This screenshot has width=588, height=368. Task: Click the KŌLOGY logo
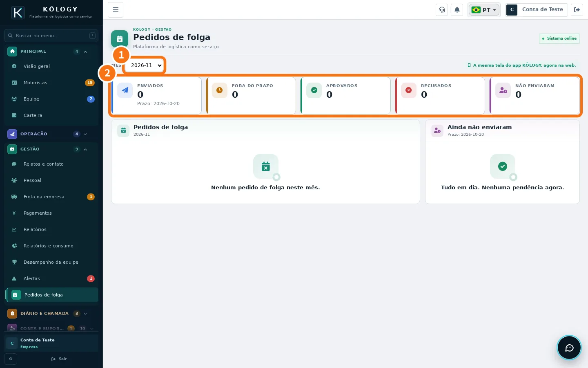pyautogui.click(x=18, y=13)
